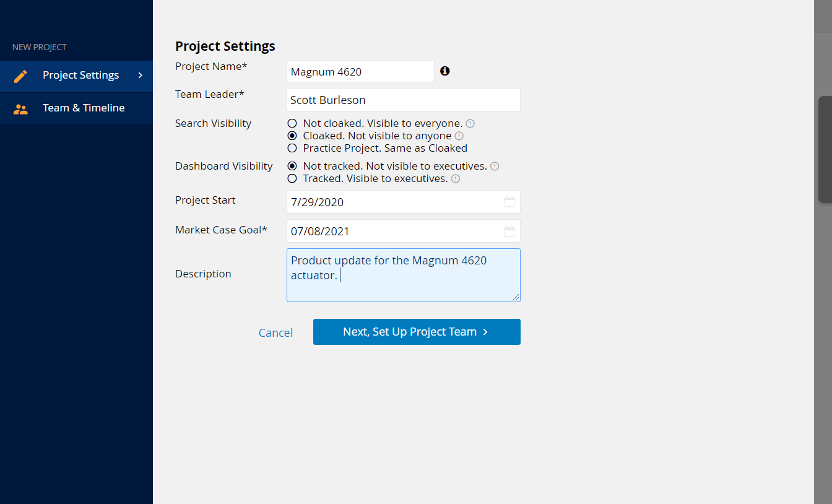Click the 'Project Start' label
Screen dimensions: 832x504
pos(206,200)
